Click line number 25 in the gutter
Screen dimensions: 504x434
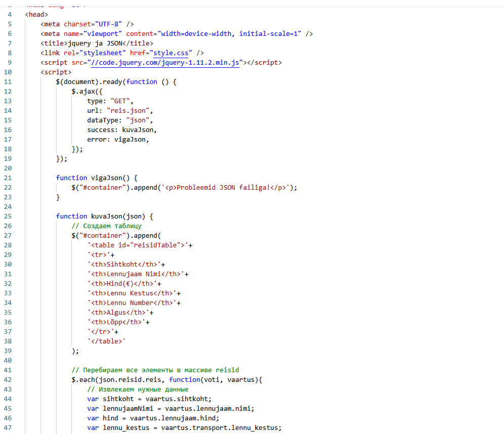8,216
